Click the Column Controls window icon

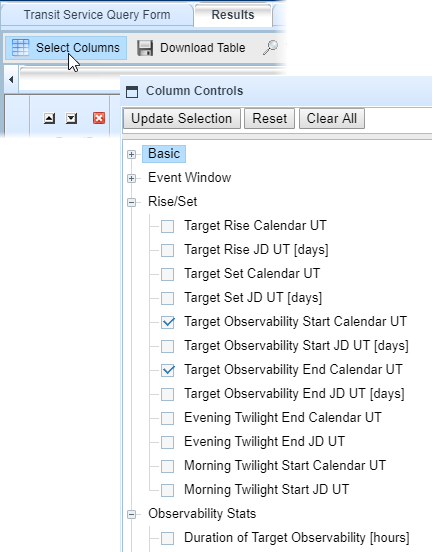(132, 91)
